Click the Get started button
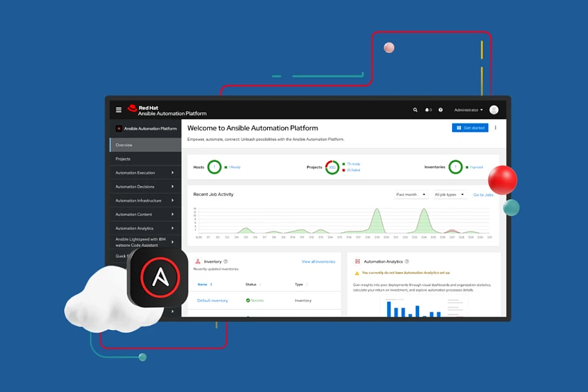Image resolution: width=588 pixels, height=392 pixels. 470,128
